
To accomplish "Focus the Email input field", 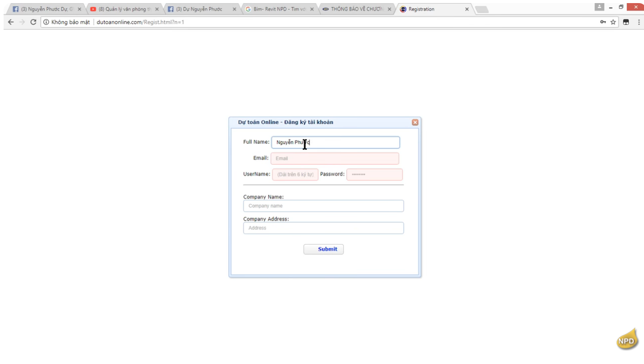I will coord(335,159).
